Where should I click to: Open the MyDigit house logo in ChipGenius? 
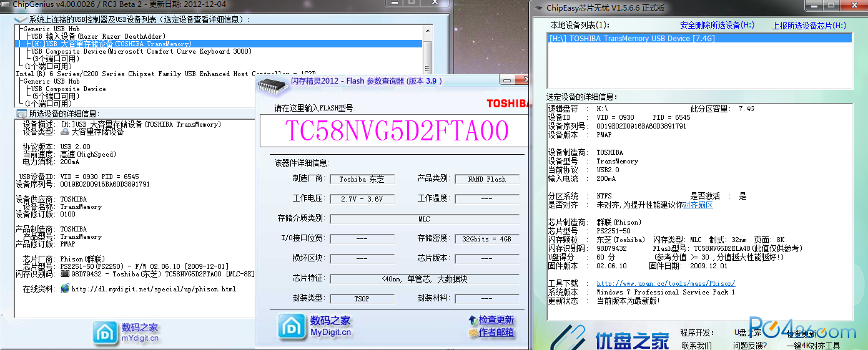(105, 333)
